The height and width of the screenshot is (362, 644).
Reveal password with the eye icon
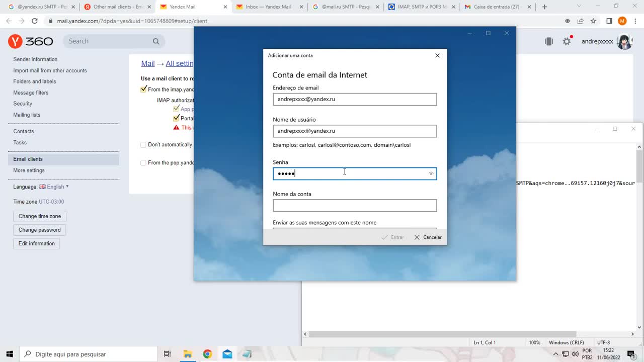[431, 173]
